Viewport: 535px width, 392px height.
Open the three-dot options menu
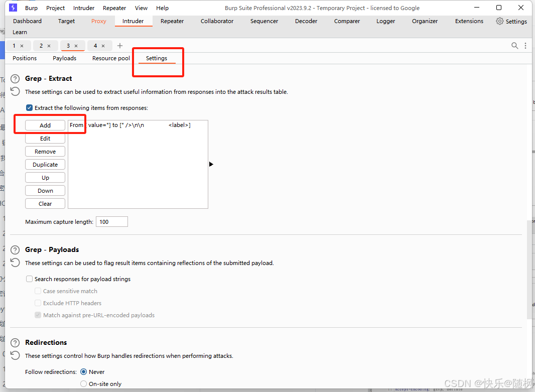525,45
